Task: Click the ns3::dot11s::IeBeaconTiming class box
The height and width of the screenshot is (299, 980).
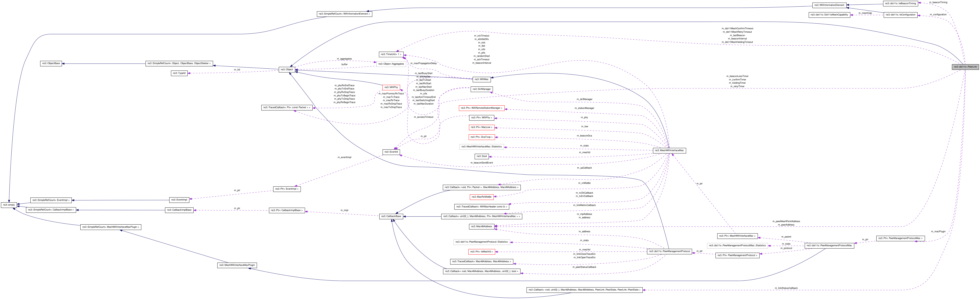Action: pos(900,3)
